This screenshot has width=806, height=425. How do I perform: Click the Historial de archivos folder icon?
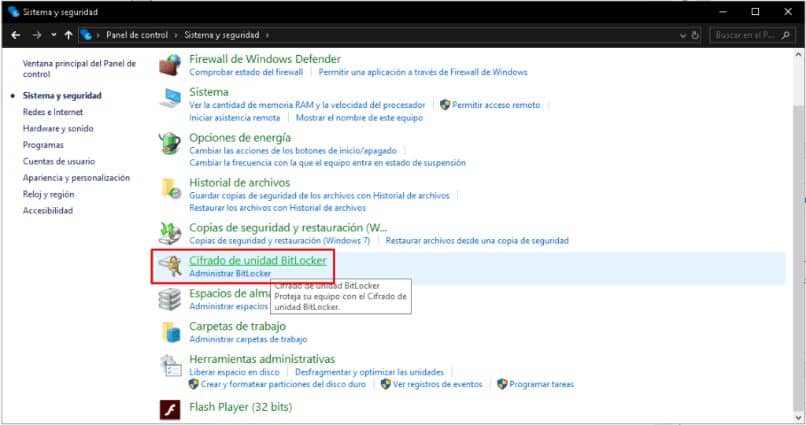tap(170, 188)
